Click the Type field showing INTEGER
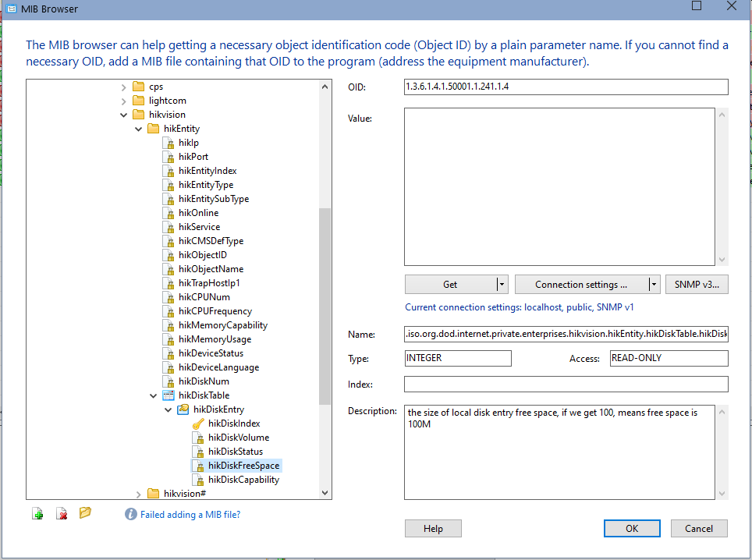Viewport: 752px width, 560px height. [x=458, y=358]
